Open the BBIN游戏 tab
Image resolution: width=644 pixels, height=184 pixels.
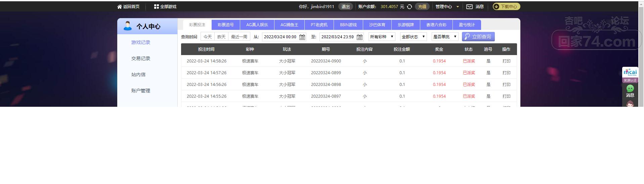(348, 25)
